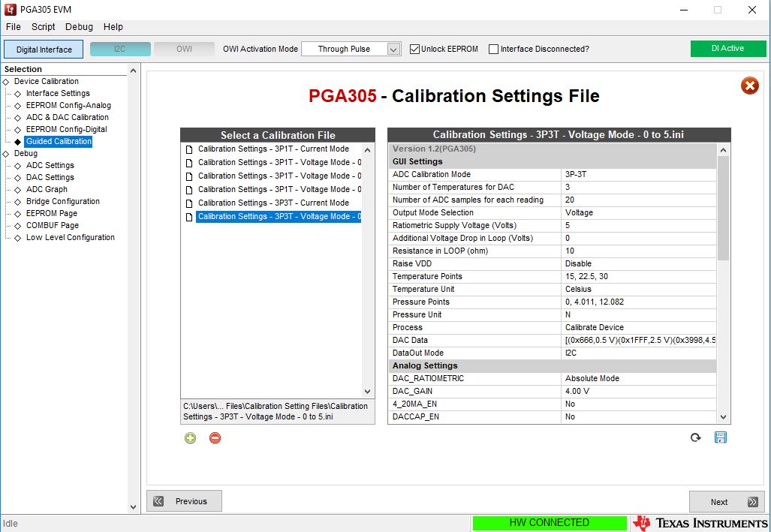Click the Idle status text
This screenshot has width=771, height=532.
(11, 524)
